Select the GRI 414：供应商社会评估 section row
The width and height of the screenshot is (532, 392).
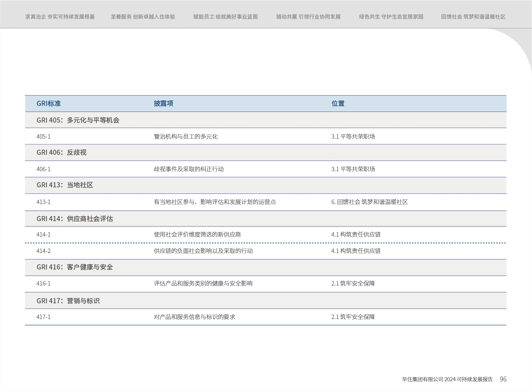(75, 219)
